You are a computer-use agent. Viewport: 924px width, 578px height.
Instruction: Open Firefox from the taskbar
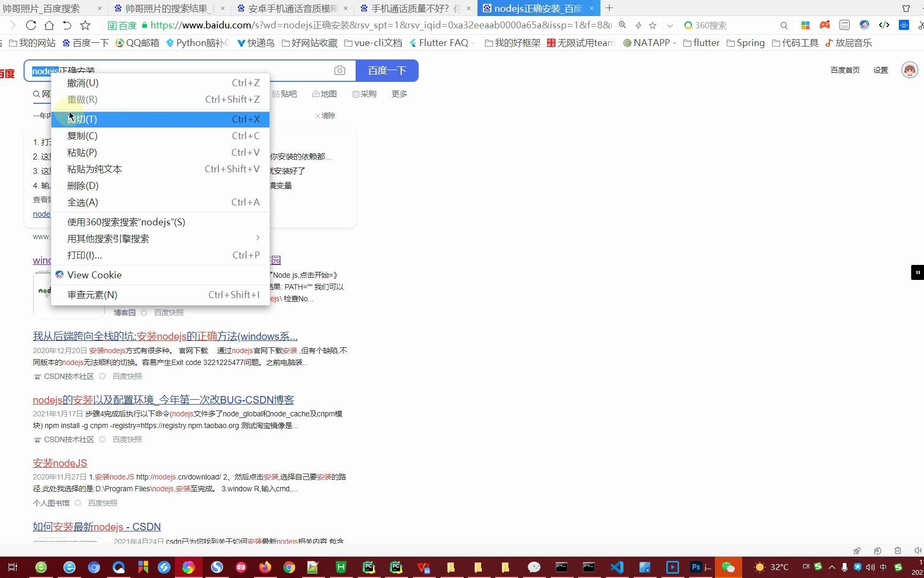click(x=265, y=567)
